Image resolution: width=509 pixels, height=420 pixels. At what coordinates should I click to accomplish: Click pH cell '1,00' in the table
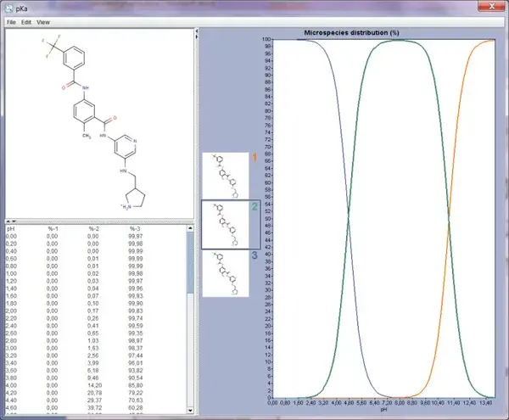click(x=11, y=273)
